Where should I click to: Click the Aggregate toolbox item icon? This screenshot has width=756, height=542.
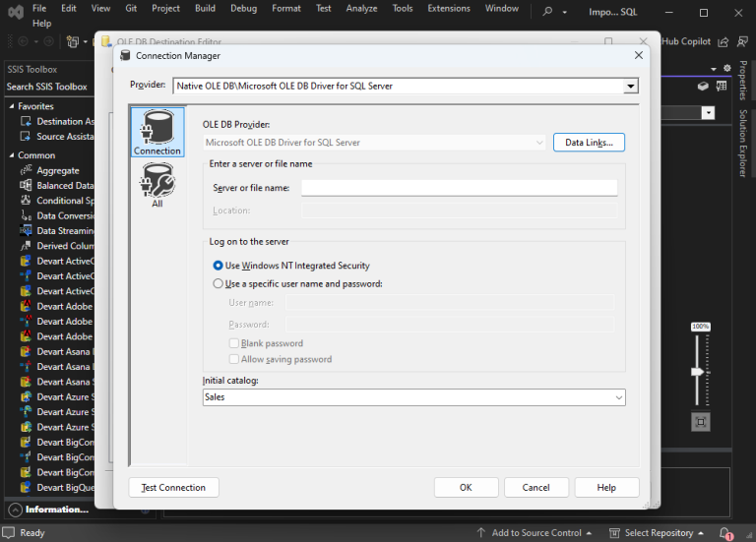click(27, 170)
